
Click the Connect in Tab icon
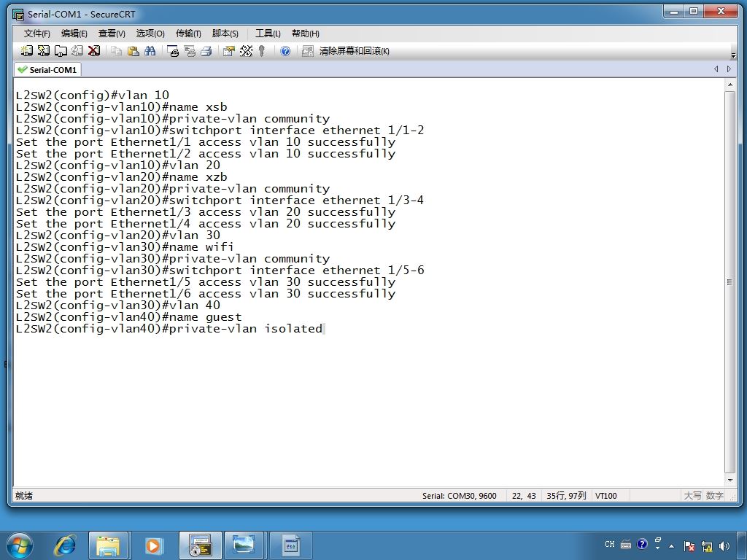pyautogui.click(x=61, y=50)
